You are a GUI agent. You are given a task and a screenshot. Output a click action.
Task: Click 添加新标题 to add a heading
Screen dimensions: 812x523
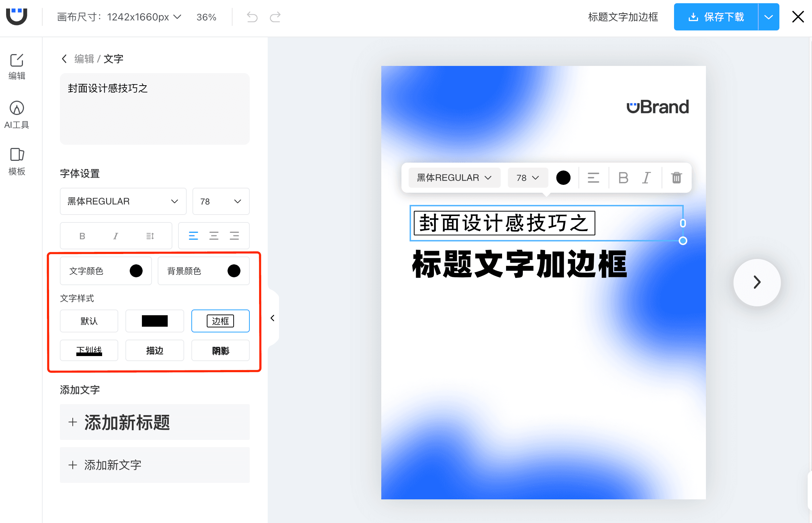(x=155, y=422)
